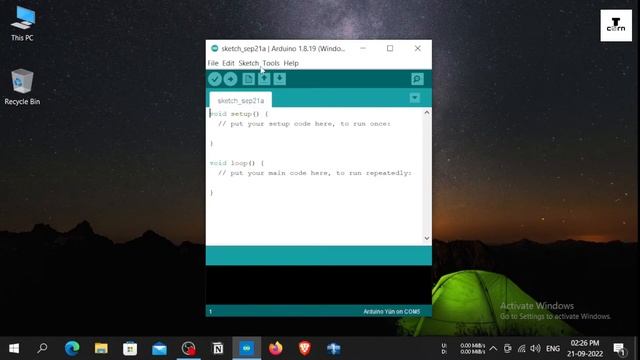
Task: Launch Brave browser from the taskbar
Action: point(305,348)
